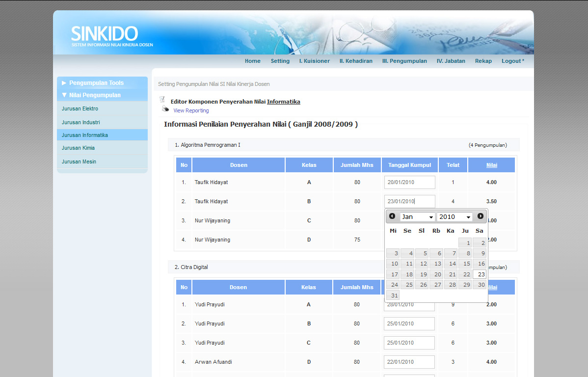Viewport: 588px width, 377px height.
Task: Click next month arrow in calendar
Action: pos(481,216)
